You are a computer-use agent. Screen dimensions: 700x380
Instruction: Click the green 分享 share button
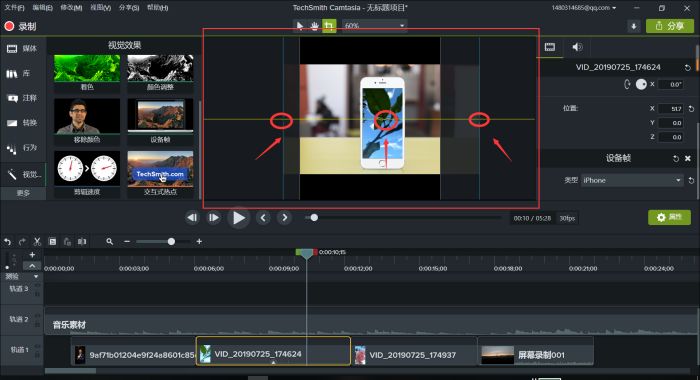coord(670,26)
